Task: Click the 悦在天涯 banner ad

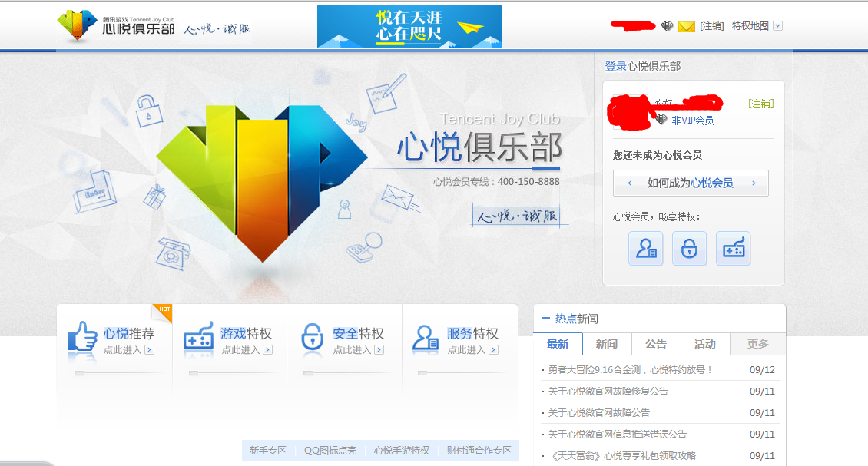Action: [409, 26]
